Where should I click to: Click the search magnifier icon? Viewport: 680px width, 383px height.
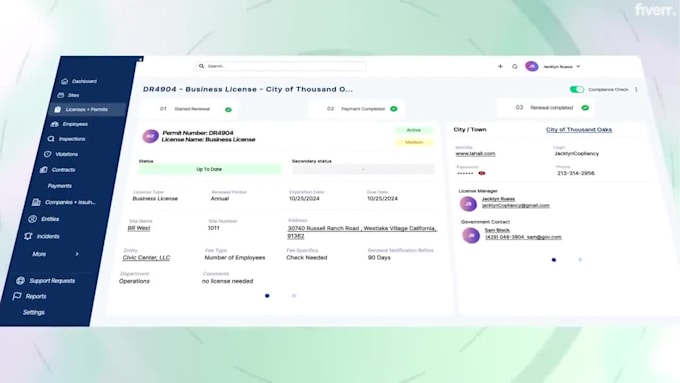pos(201,66)
